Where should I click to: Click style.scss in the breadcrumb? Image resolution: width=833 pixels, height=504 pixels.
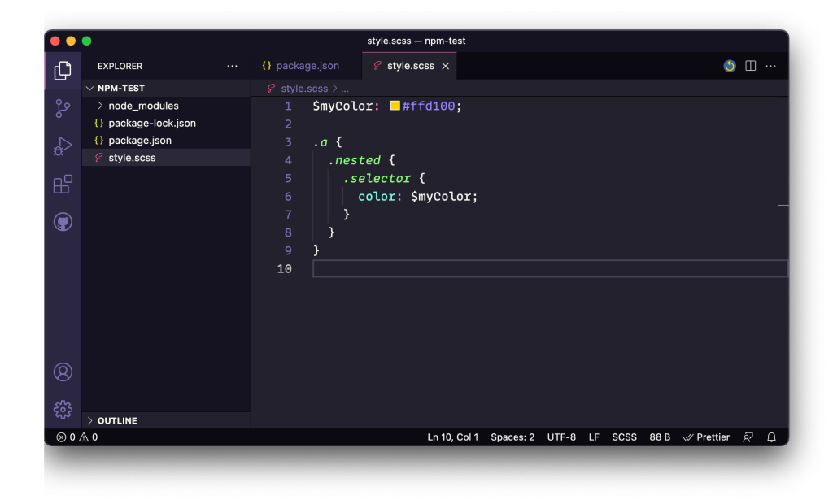tap(304, 89)
